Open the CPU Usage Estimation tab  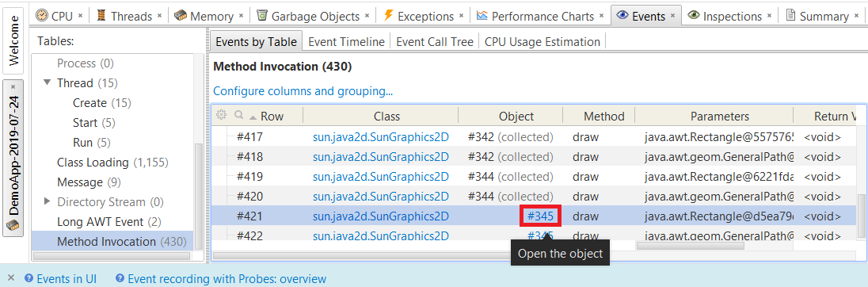click(542, 41)
